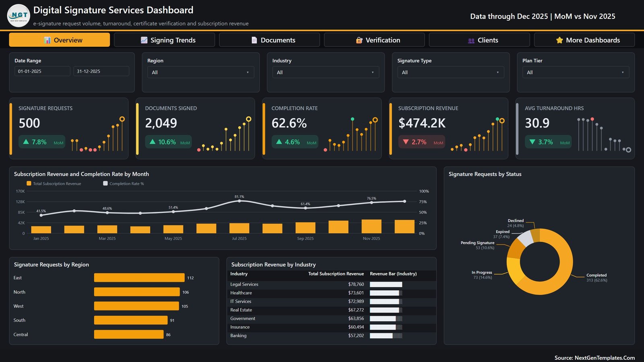The height and width of the screenshot is (362, 644).
Task: Click Source: NextGenTemplates.Com link
Action: (594, 358)
